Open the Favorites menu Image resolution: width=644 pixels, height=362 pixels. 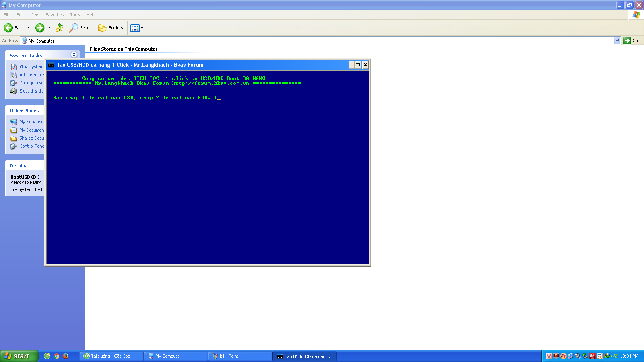(54, 15)
